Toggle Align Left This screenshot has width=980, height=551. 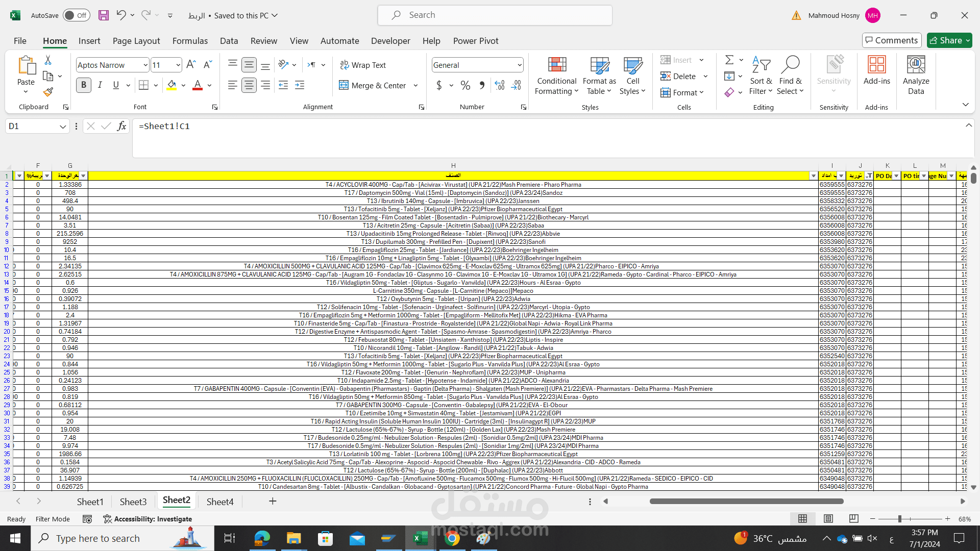point(233,85)
